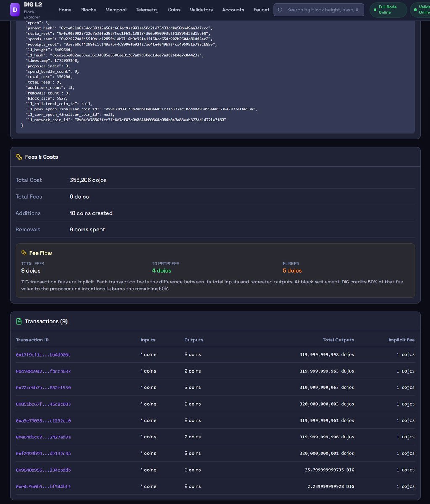430x504 pixels.
Task: Go to the Mempool section
Action: tap(116, 10)
